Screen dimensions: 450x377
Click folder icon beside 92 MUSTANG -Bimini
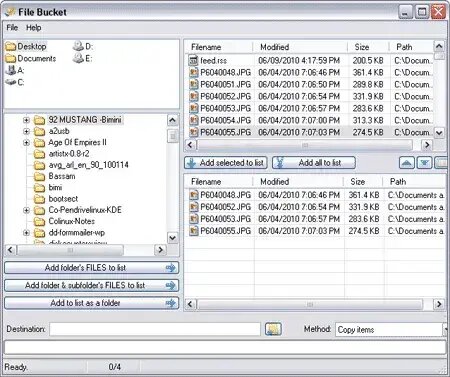coord(39,120)
